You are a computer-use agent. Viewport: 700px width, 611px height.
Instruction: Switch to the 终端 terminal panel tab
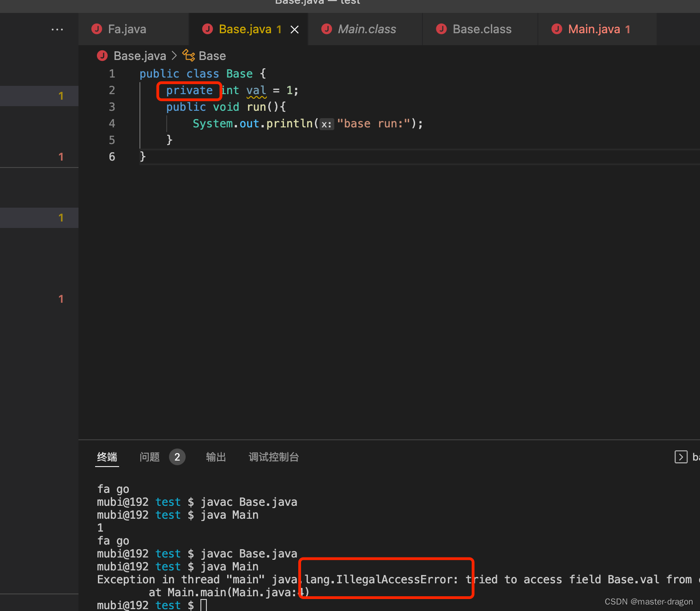[x=107, y=457]
